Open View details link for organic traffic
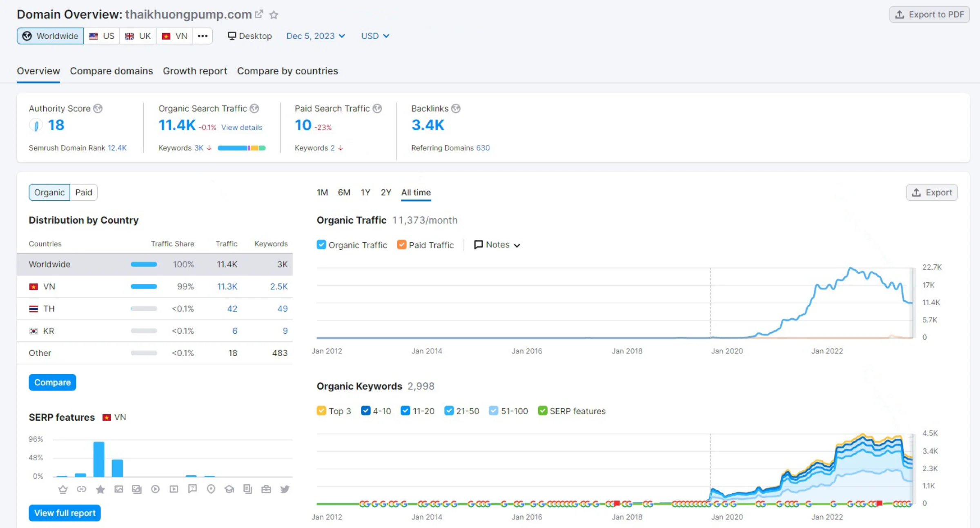980x528 pixels. (x=242, y=127)
